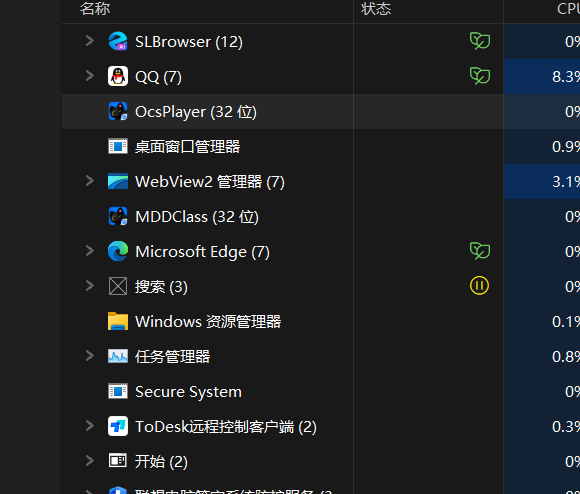580x494 pixels.
Task: Click the efficiency mode leaf icon for QQ
Action: click(x=480, y=76)
